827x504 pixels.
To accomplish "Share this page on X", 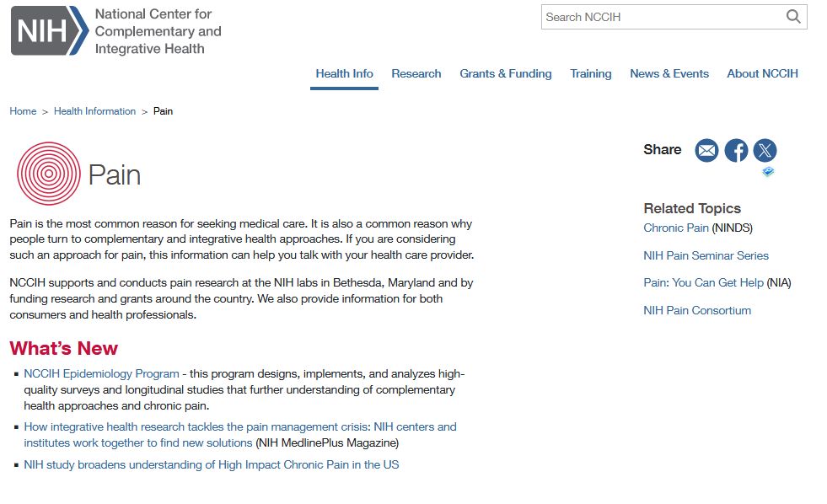I will pyautogui.click(x=765, y=151).
